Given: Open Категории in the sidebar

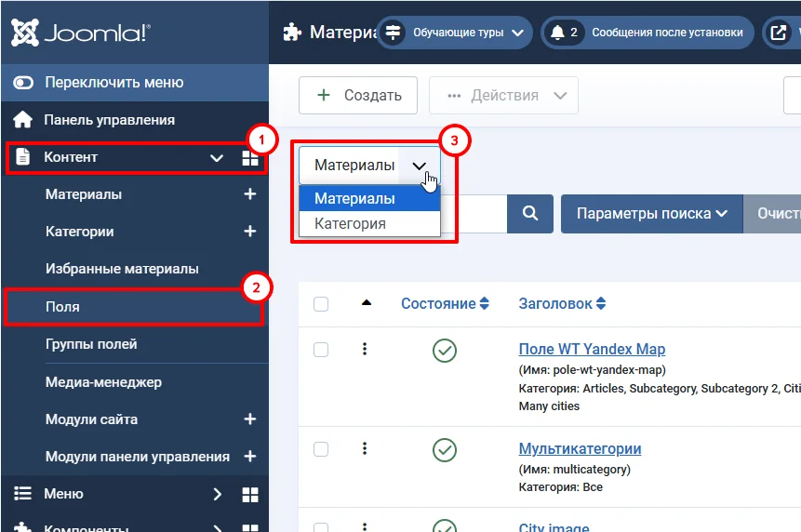Looking at the screenshot, I should click(x=80, y=232).
